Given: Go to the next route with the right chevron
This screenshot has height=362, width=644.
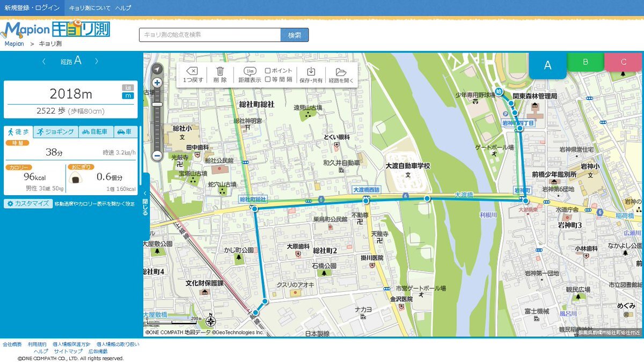Looking at the screenshot, I should tap(97, 61).
